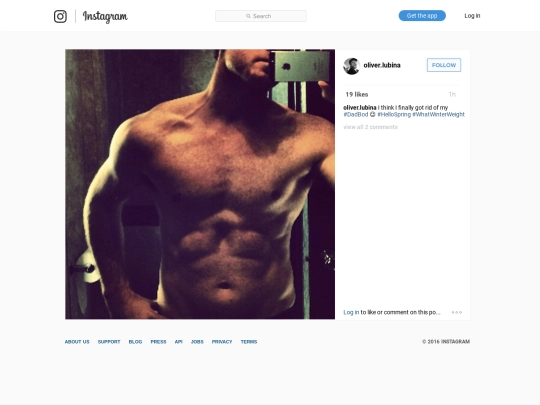The image size is (540, 405).
Task: Expand view all 2 comments
Action: [371, 127]
